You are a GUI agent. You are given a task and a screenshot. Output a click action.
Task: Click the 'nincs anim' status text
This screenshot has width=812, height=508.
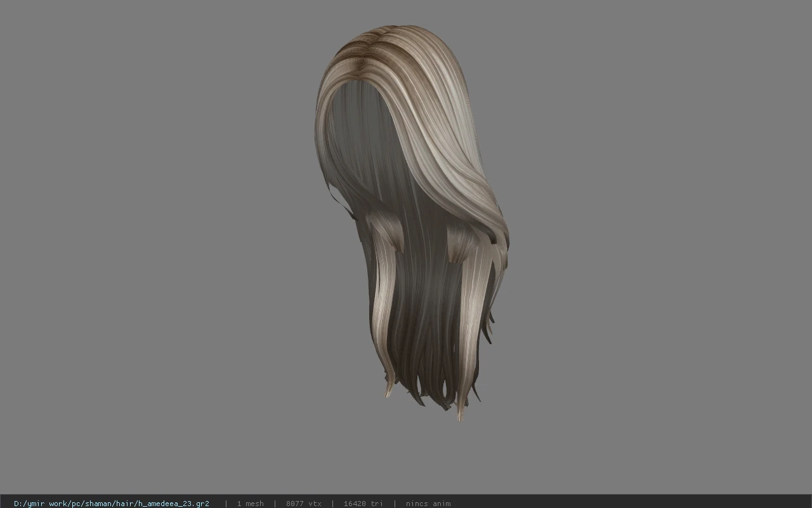pos(428,504)
